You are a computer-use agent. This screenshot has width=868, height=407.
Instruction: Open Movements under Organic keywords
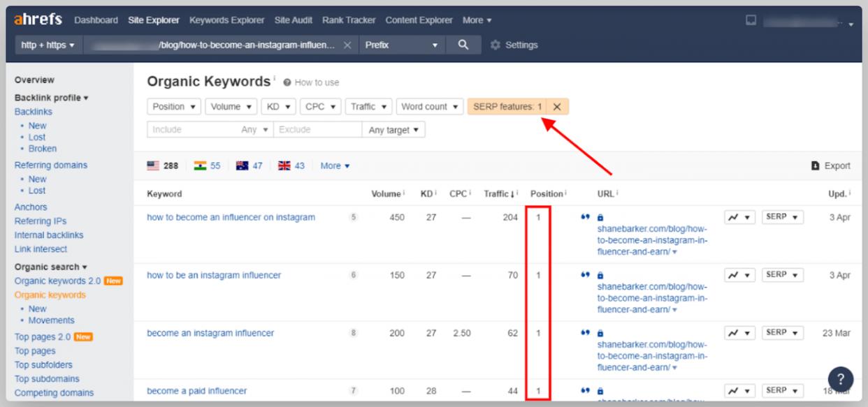pyautogui.click(x=52, y=320)
